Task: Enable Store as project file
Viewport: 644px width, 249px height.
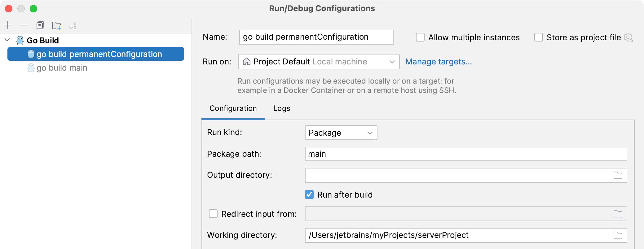Action: pyautogui.click(x=539, y=37)
